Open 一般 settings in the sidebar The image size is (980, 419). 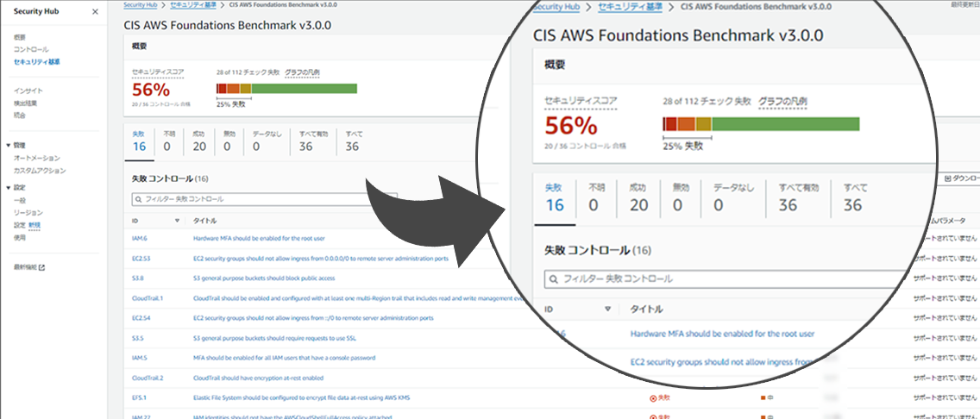(x=19, y=200)
